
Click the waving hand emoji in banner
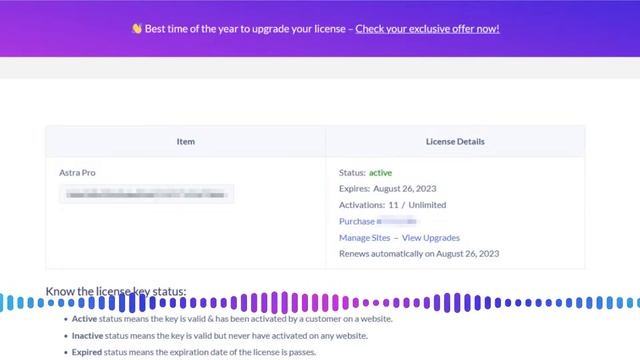[137, 29]
